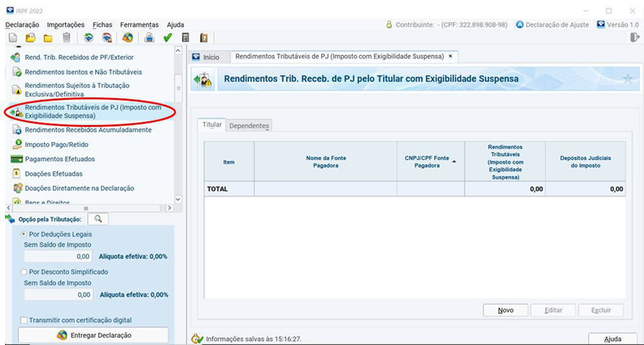Click the hand-with-coin Imposto Pago/Retido icon
This screenshot has width=644, height=345.
(x=17, y=144)
